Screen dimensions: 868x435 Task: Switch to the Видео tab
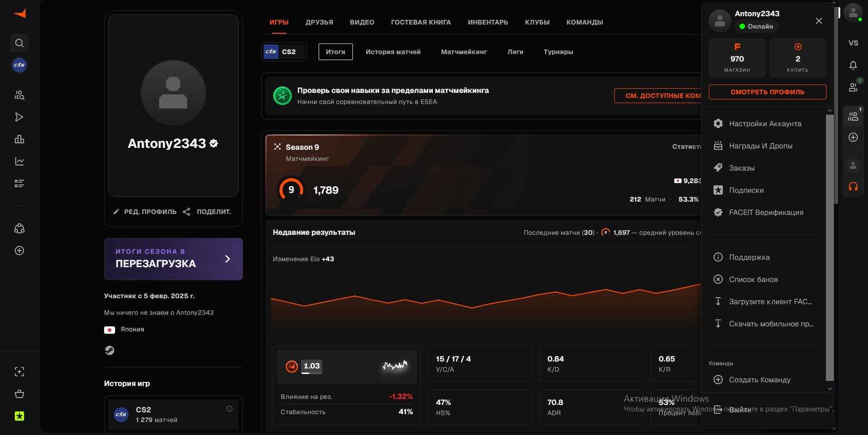pos(362,22)
